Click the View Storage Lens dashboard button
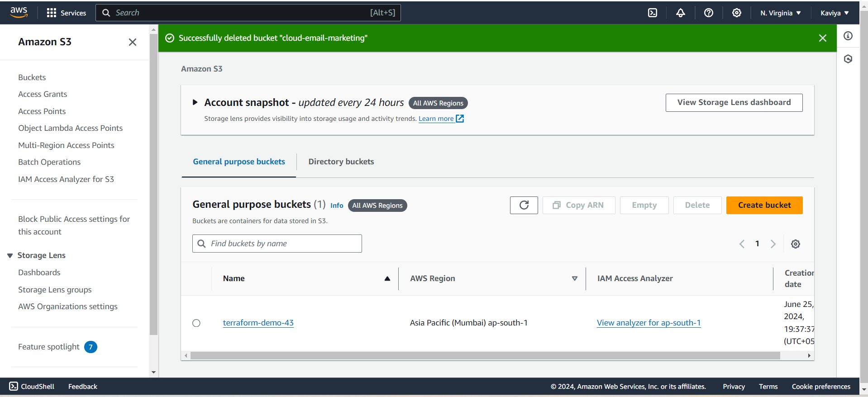The width and height of the screenshot is (868, 397). point(734,102)
